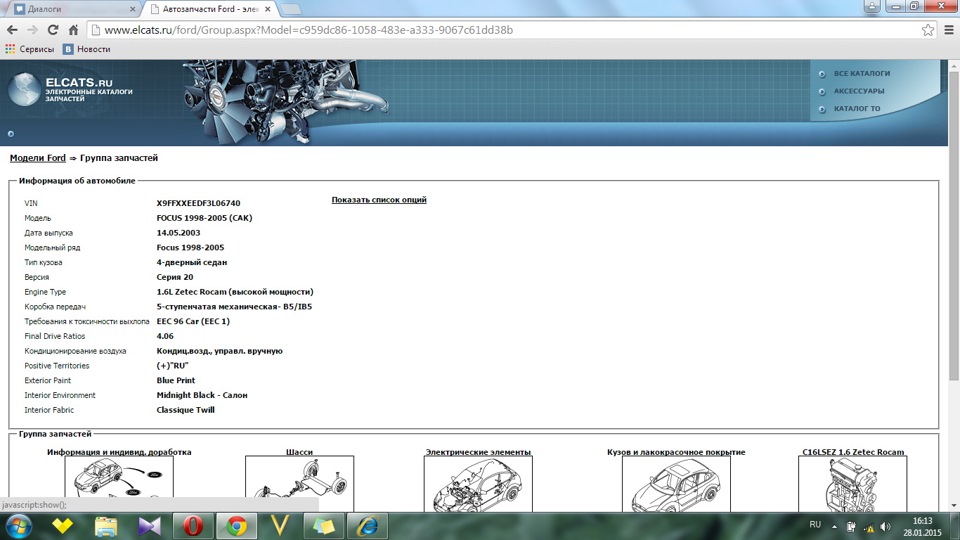This screenshot has width=960, height=540.
Task: Go back with browser back arrow
Action: coord(12,29)
